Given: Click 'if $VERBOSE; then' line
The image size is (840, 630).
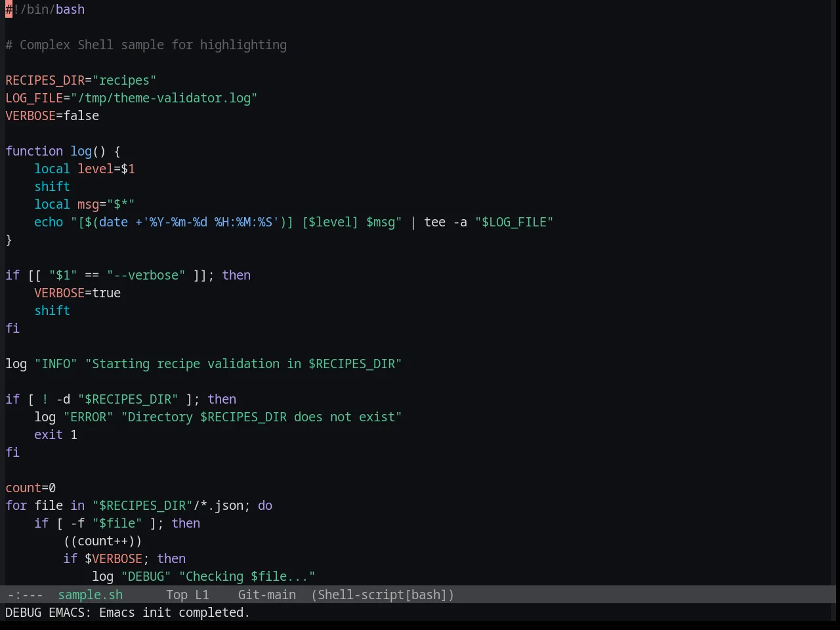Looking at the screenshot, I should point(124,558).
